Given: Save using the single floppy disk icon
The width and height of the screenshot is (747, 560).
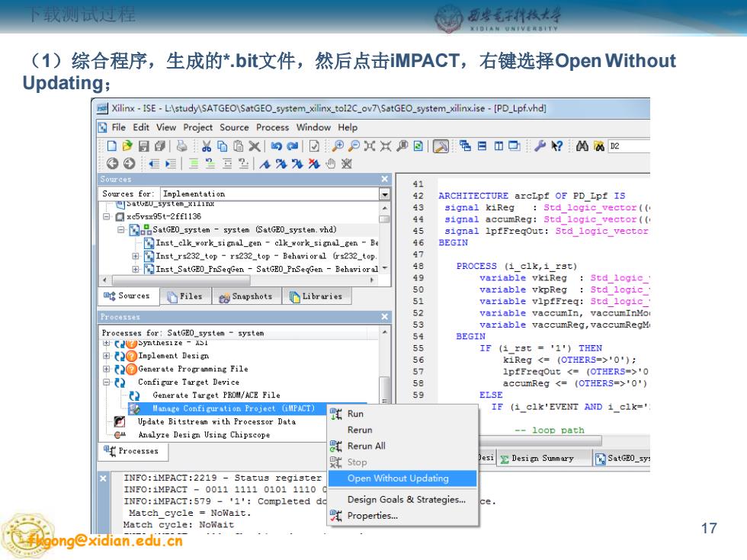Looking at the screenshot, I should 143,146.
